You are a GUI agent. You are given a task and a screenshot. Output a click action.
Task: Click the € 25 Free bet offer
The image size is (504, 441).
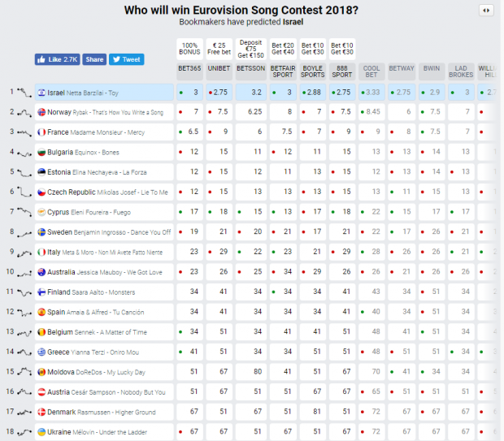click(x=219, y=49)
